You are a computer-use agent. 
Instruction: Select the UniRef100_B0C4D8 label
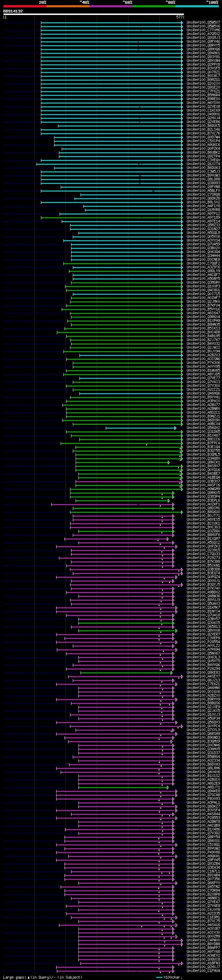[x=203, y=332]
